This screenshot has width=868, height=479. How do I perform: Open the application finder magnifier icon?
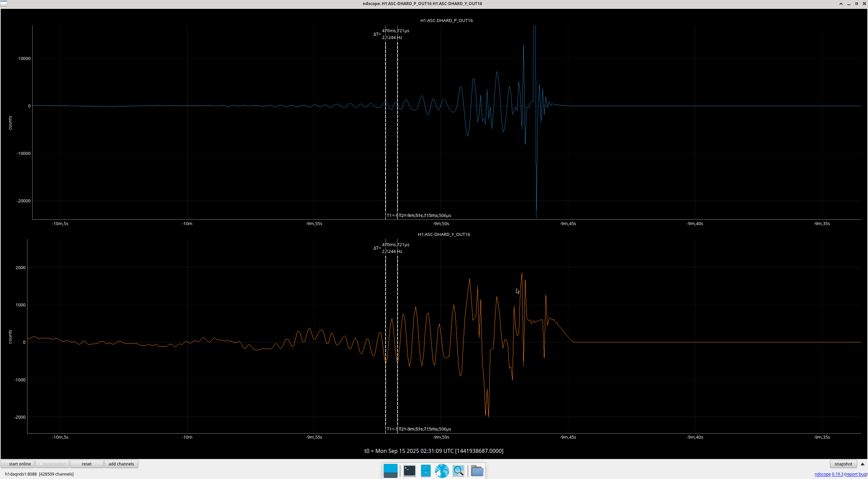pyautogui.click(x=458, y=471)
